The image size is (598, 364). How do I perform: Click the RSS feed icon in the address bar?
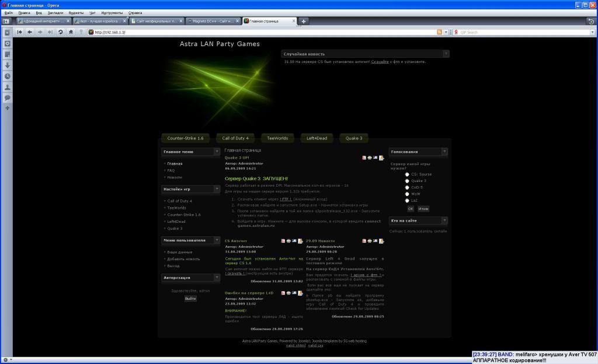[439, 32]
